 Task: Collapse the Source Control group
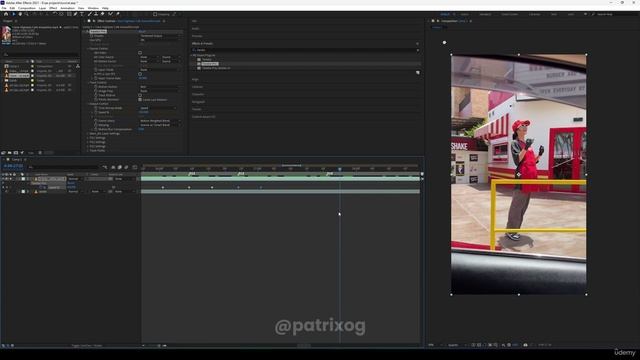coord(87,49)
